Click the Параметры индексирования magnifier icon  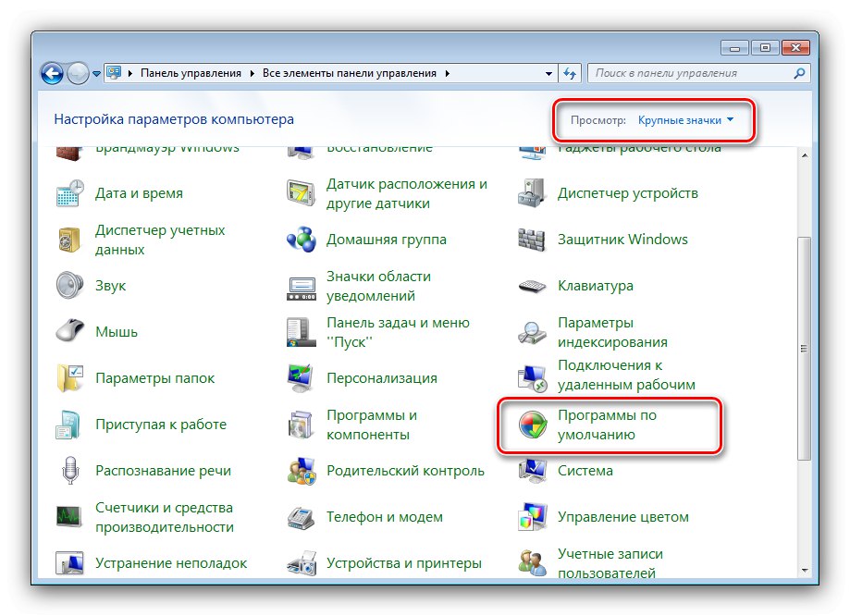[x=532, y=332]
